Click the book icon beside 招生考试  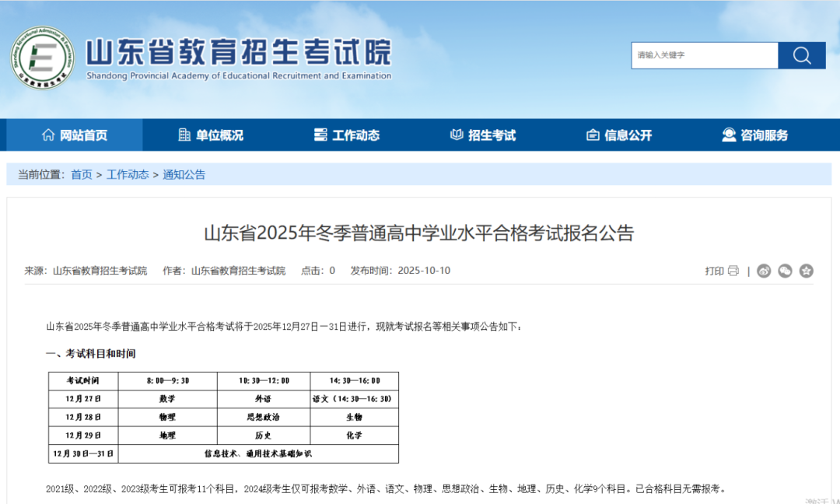[457, 135]
